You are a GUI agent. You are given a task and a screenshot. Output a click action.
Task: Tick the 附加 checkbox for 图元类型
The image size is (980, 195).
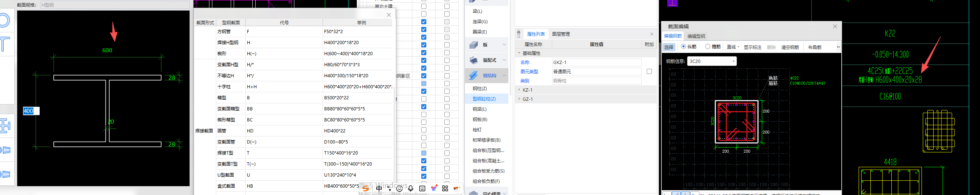(x=649, y=72)
